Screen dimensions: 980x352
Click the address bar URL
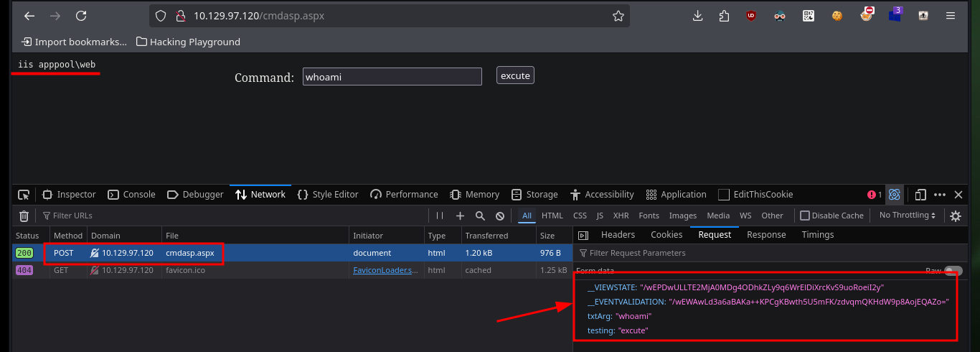pos(259,16)
